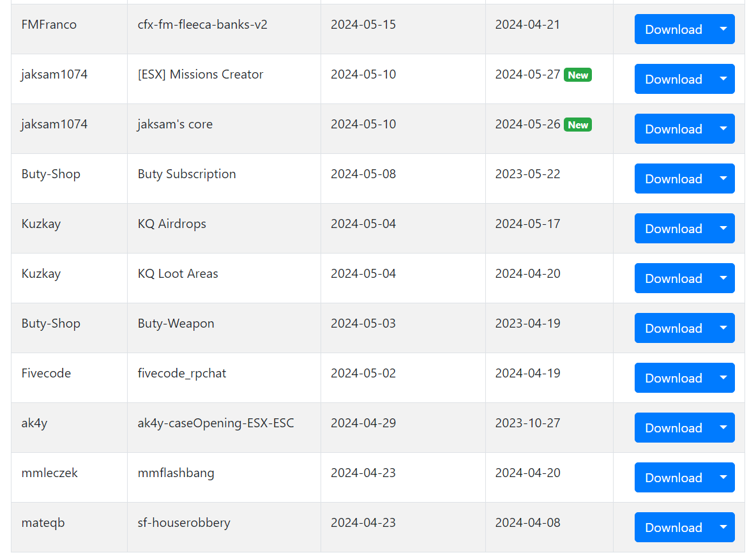Download mmflashbang
This screenshot has width=756, height=555.
pos(673,478)
